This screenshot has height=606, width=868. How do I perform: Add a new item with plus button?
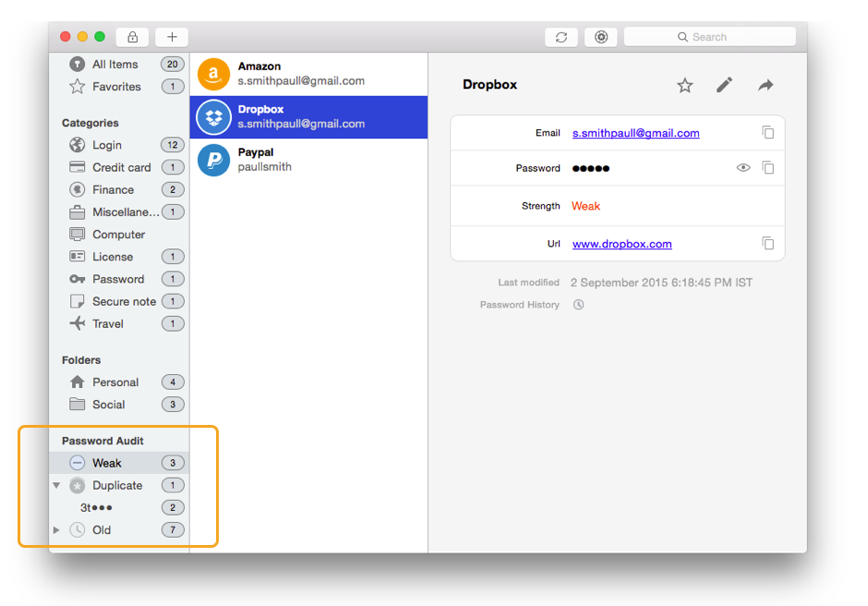172,37
